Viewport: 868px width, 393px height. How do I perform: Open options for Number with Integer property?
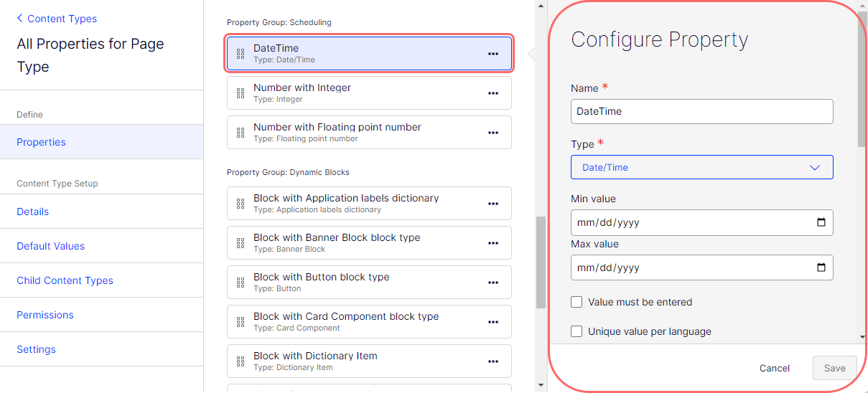[493, 93]
